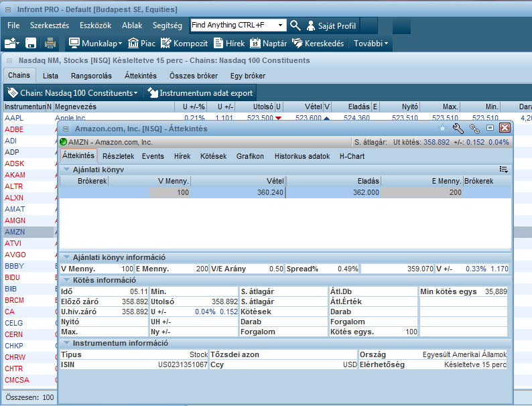Switch to the Lista tab
532x406 pixels.
(50, 76)
